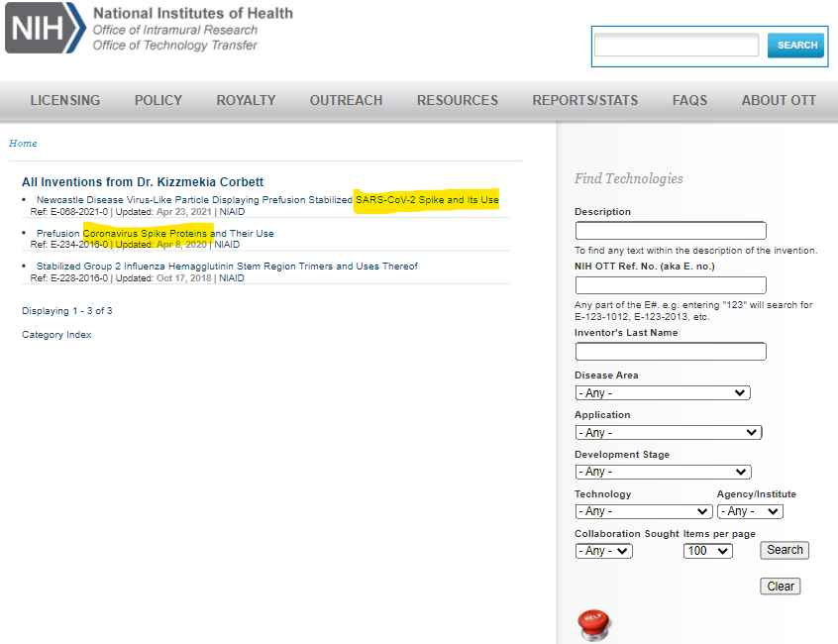Viewport: 838px width, 644px height.
Task: Click into the Description search field
Action: pyautogui.click(x=671, y=230)
